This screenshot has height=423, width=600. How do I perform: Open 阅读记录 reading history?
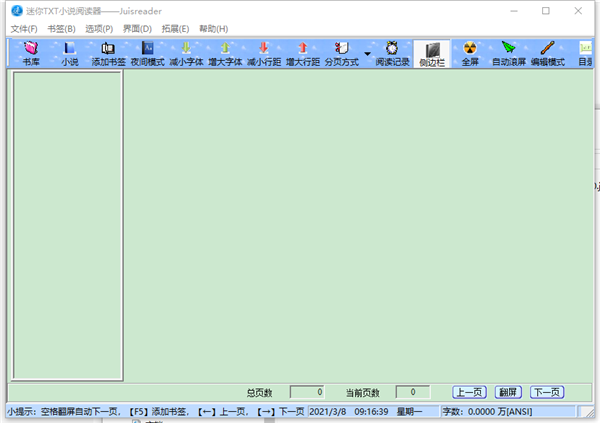pyautogui.click(x=392, y=54)
